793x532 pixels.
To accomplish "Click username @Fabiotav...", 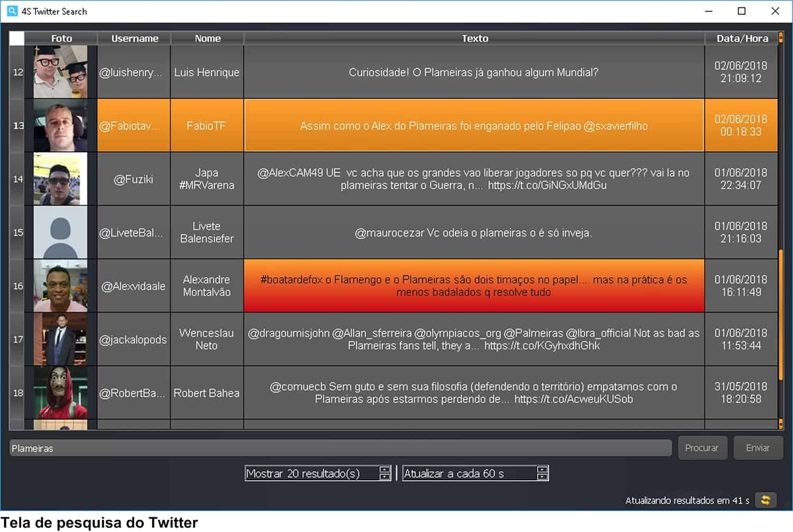I will pos(134,126).
